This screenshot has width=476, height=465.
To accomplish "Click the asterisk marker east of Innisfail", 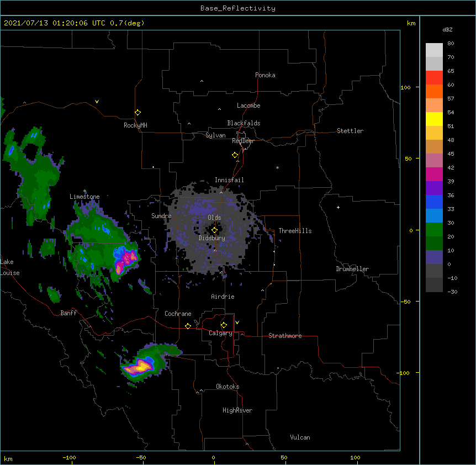I will pyautogui.click(x=277, y=168).
